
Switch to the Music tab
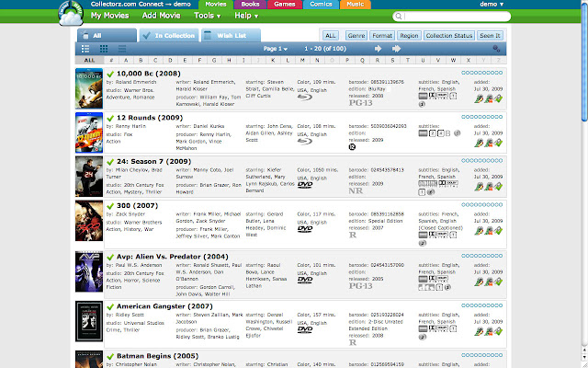pyautogui.click(x=356, y=5)
